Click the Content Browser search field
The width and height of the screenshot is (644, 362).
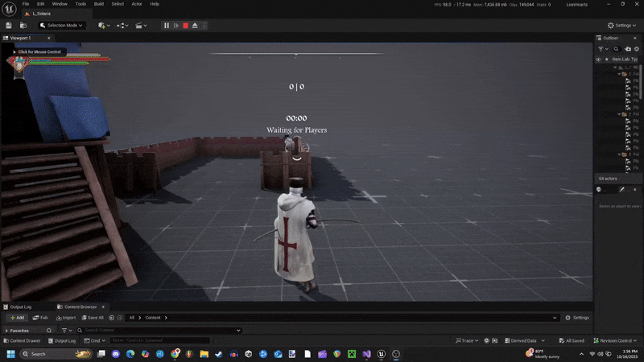pyautogui.click(x=161, y=330)
